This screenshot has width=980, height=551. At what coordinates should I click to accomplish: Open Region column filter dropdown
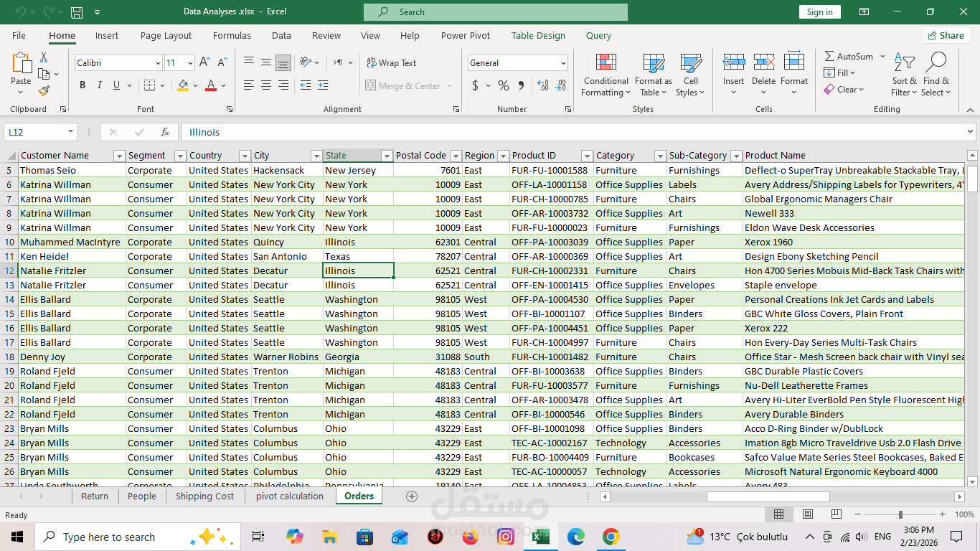(502, 156)
